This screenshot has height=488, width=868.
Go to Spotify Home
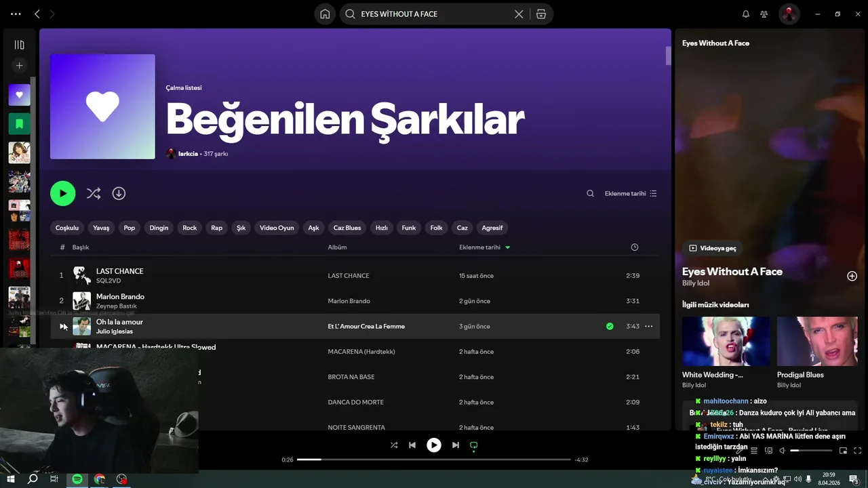pyautogui.click(x=325, y=14)
